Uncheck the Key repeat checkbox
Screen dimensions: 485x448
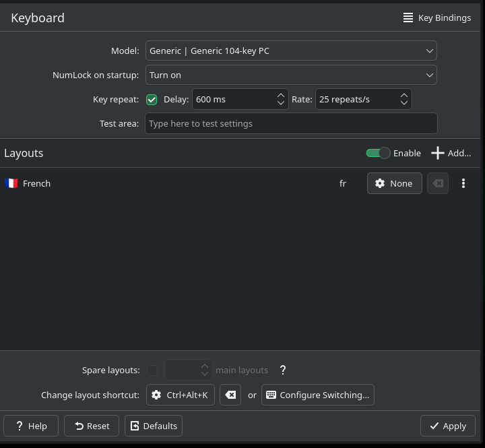point(152,100)
